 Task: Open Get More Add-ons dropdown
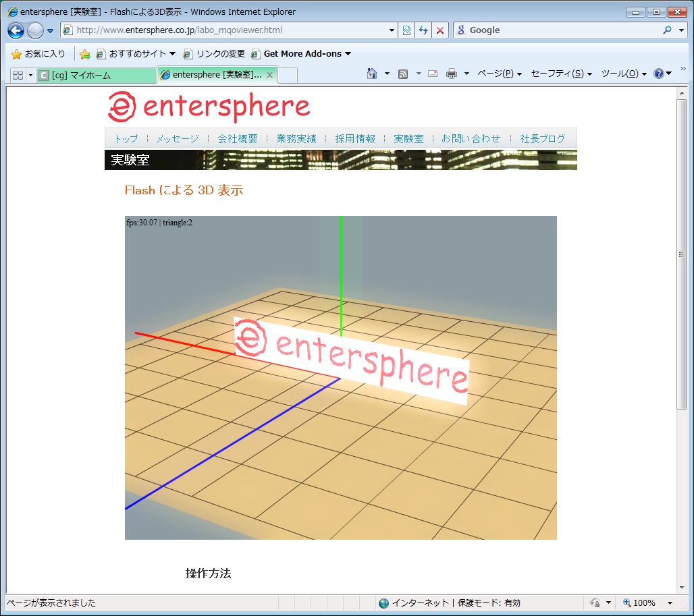point(300,53)
